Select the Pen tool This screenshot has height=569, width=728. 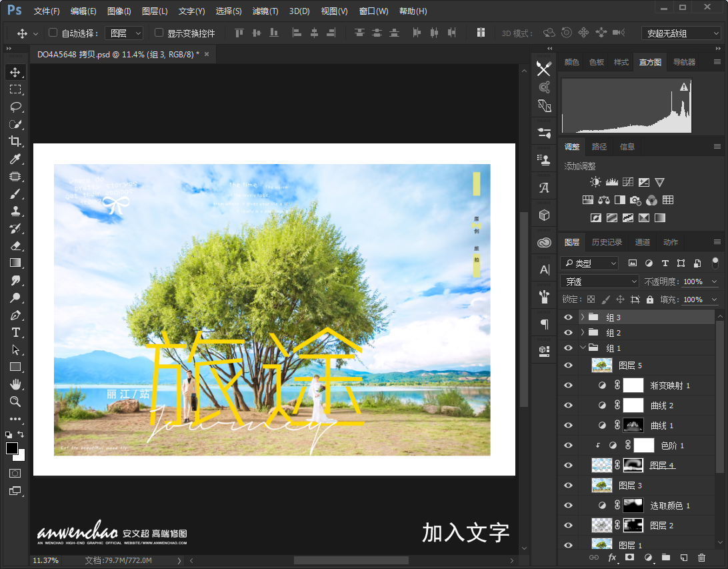click(15, 316)
